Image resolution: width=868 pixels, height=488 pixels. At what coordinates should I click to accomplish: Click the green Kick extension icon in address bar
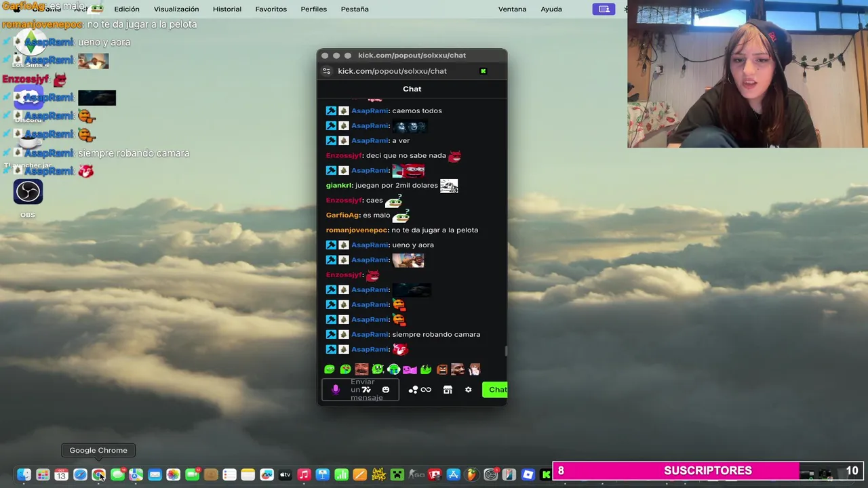484,71
